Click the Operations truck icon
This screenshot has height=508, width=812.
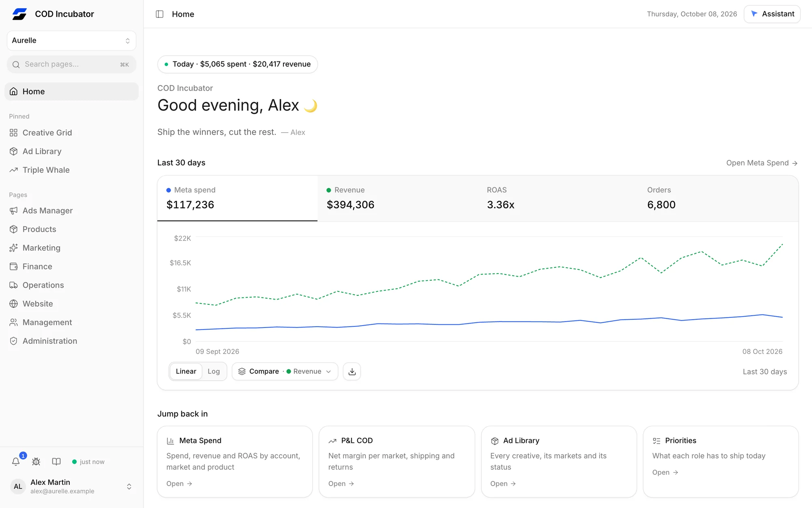point(13,285)
